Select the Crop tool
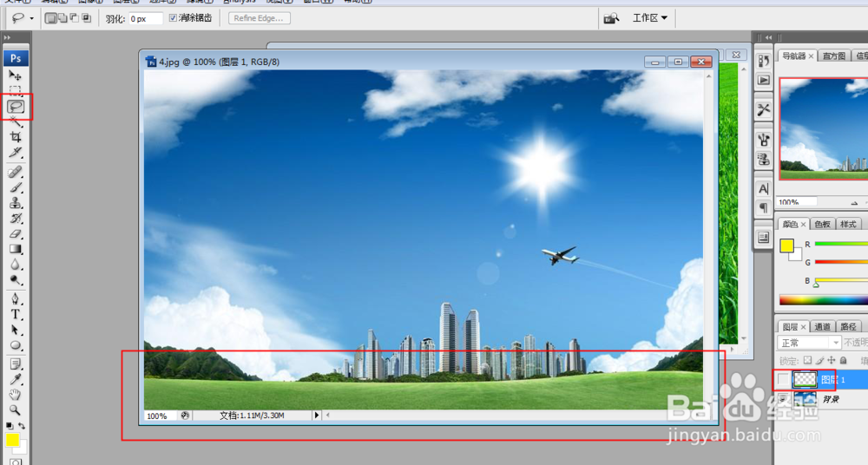Screen dimensions: 868x465 pyautogui.click(x=15, y=137)
